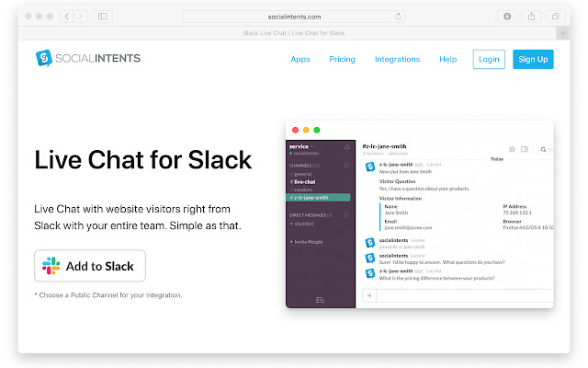Click 'Add a topic' under channel name
Screen dimensions: 588x368
pyautogui.click(x=398, y=154)
